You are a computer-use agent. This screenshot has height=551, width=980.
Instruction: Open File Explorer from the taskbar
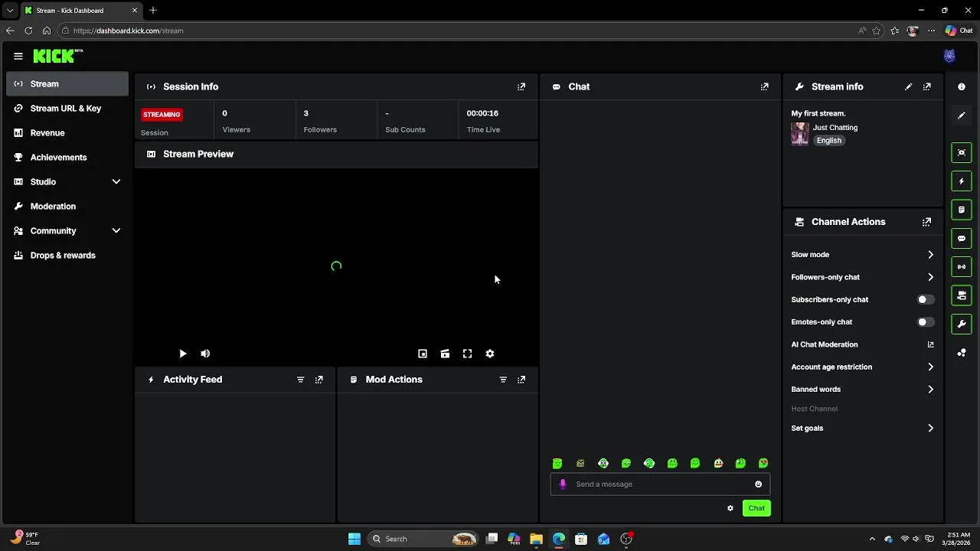click(536, 539)
